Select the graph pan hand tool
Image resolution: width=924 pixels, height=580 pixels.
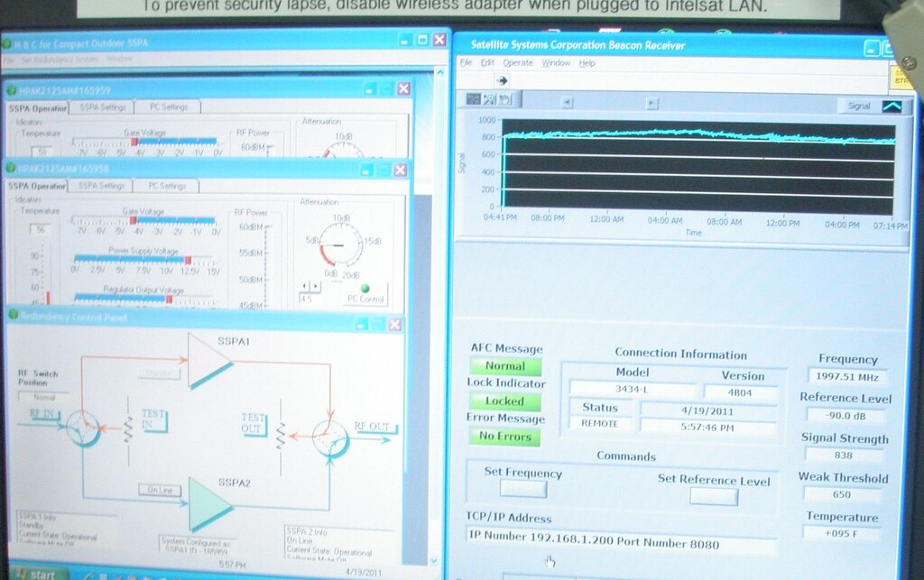pos(504,99)
